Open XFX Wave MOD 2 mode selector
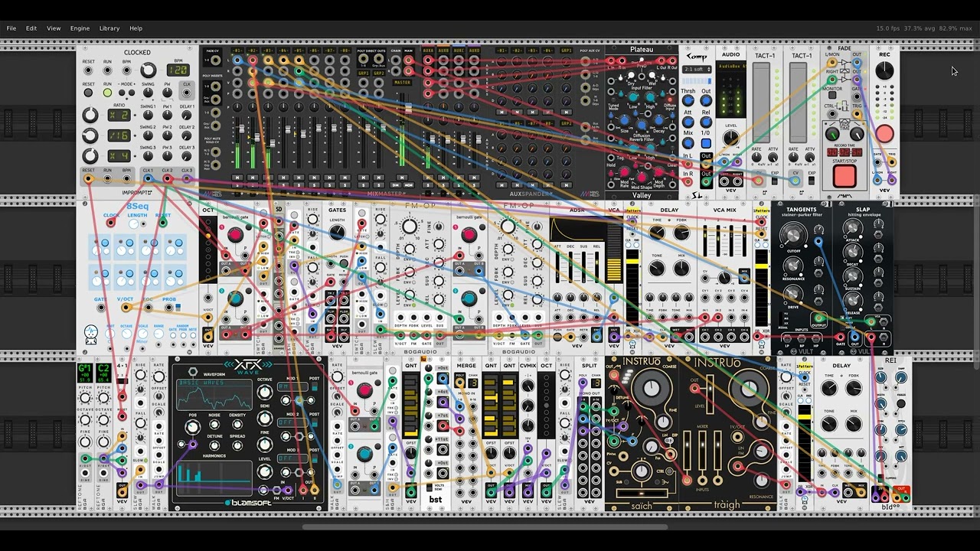Screen dimensions: 980x551 coord(292,422)
